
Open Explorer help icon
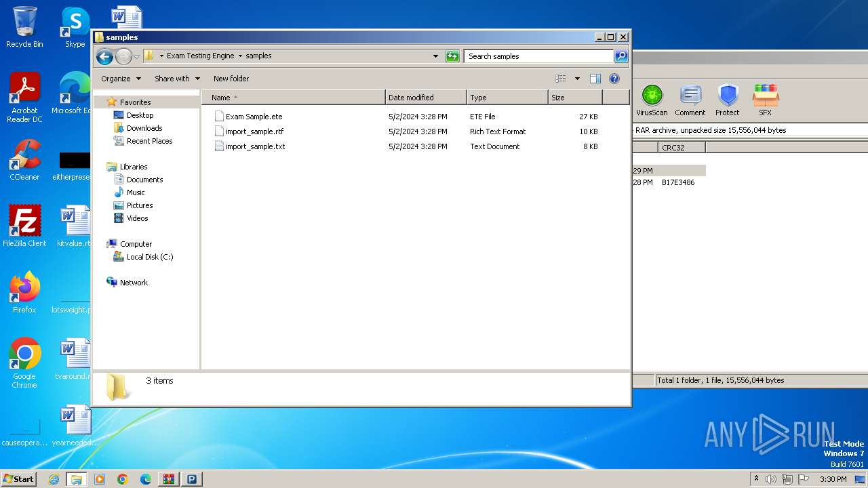[614, 79]
